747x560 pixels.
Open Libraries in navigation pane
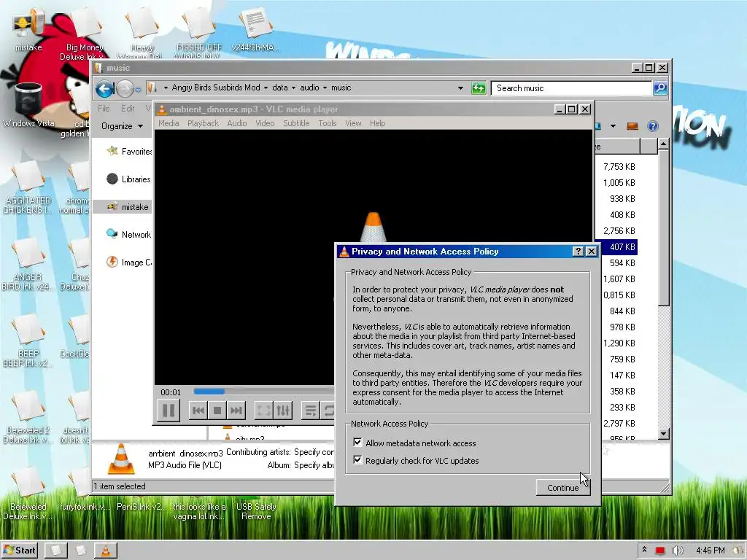(x=128, y=179)
